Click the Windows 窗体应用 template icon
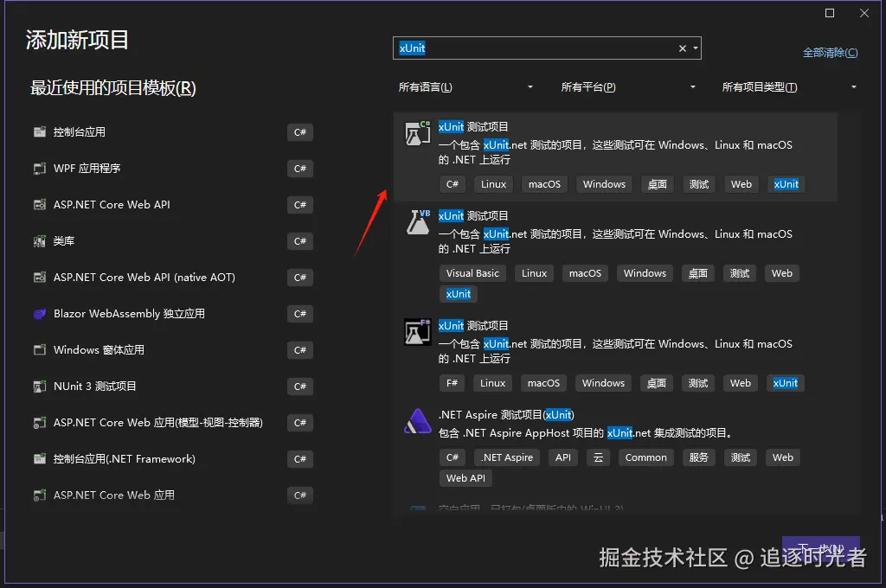 40,349
